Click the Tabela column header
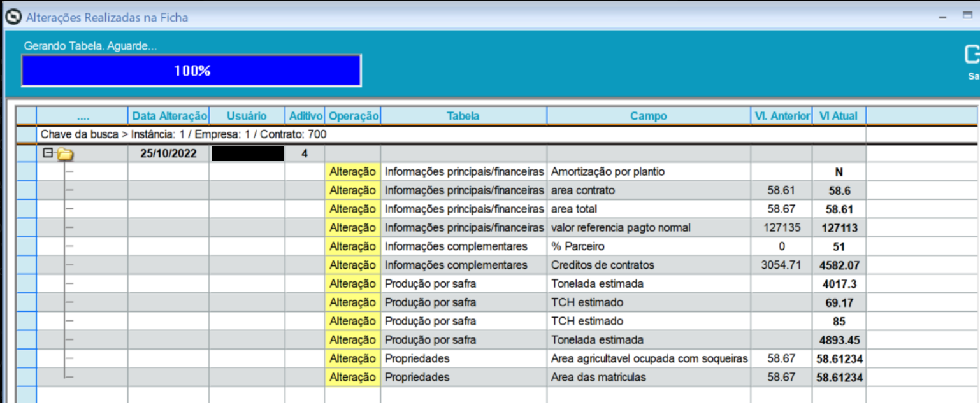This screenshot has width=980, height=403. point(463,116)
